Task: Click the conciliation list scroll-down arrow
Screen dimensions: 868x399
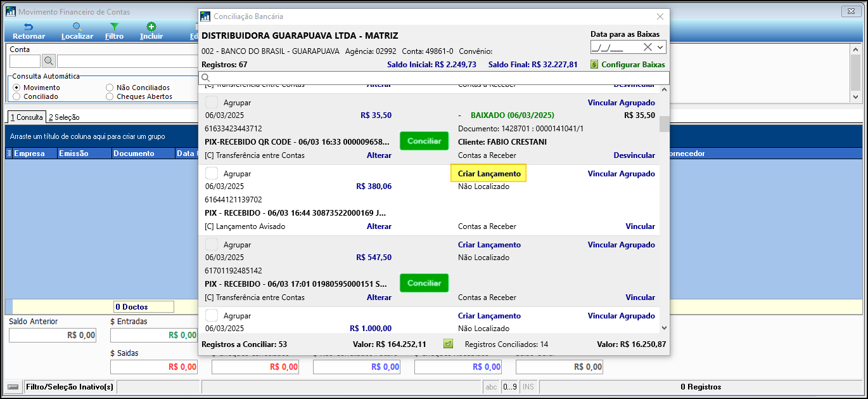Action: pyautogui.click(x=664, y=327)
